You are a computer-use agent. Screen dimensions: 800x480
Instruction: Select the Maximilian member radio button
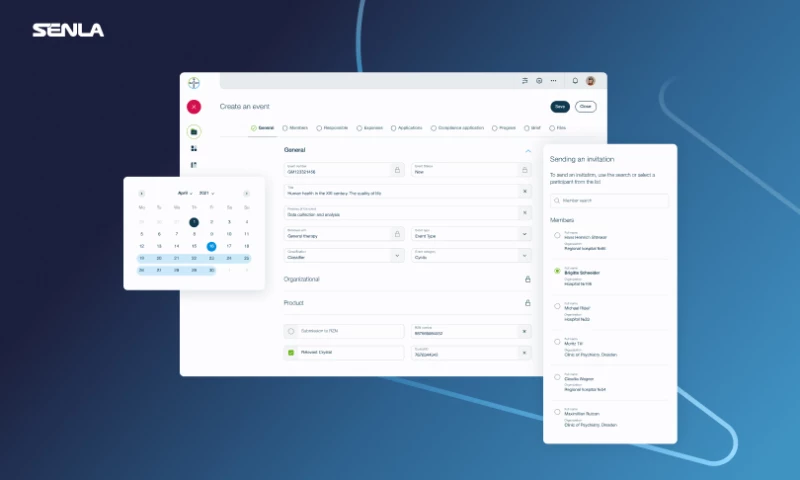pos(557,412)
